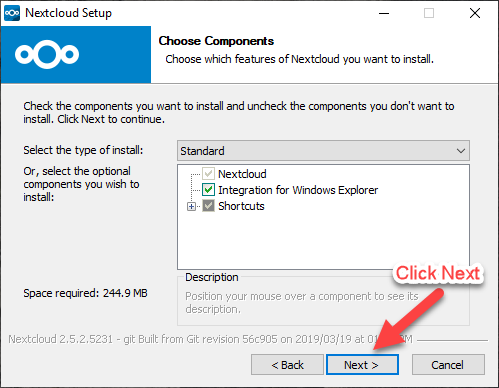Image resolution: width=499 pixels, height=388 pixels.
Task: Click Next to continue setup
Action: (x=362, y=365)
